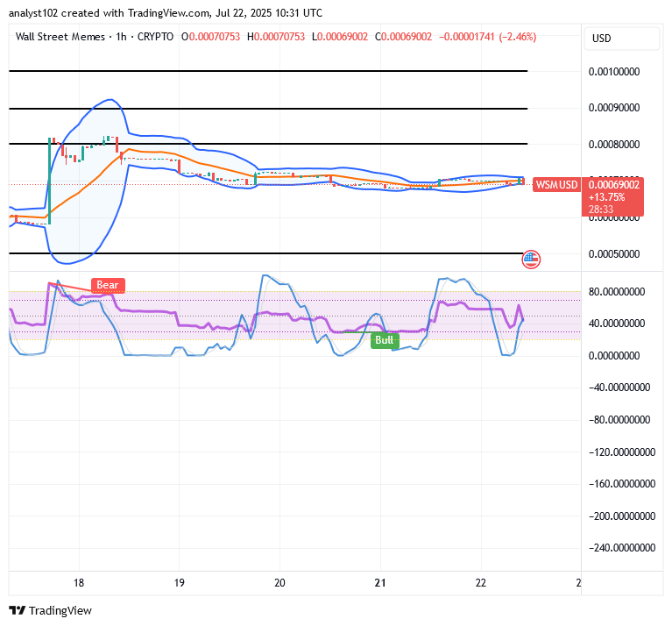
Task: Click date 19 on the time axis
Action: [x=179, y=583]
